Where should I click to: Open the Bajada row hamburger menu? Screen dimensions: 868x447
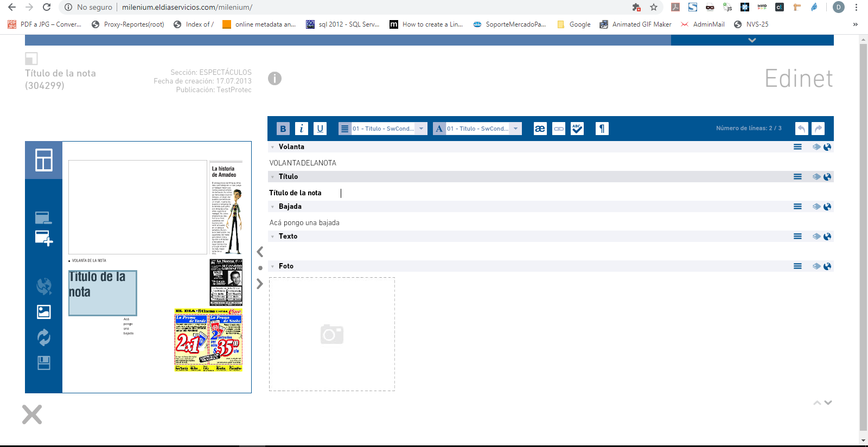(797, 207)
